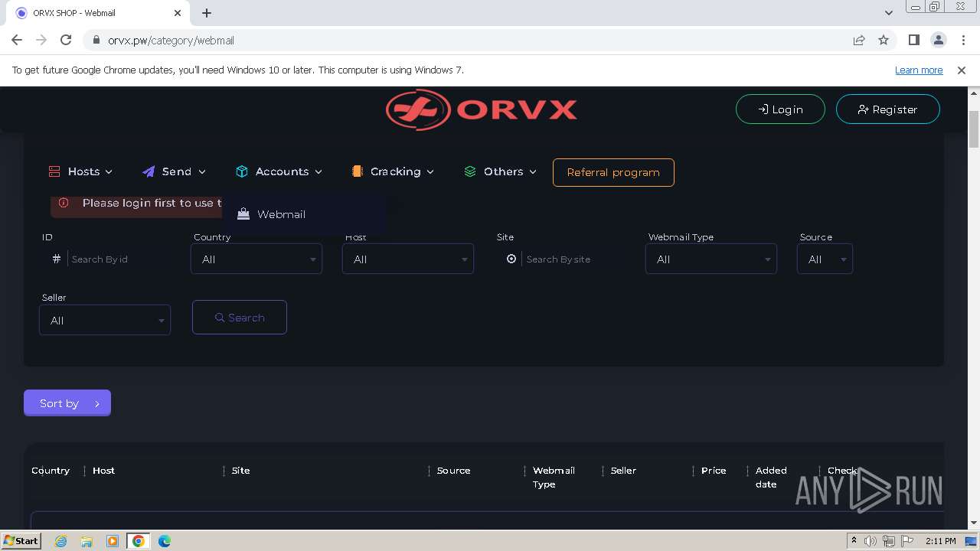Open File Explorer from the taskbar
Viewport: 980px width, 551px height.
pos(87,541)
